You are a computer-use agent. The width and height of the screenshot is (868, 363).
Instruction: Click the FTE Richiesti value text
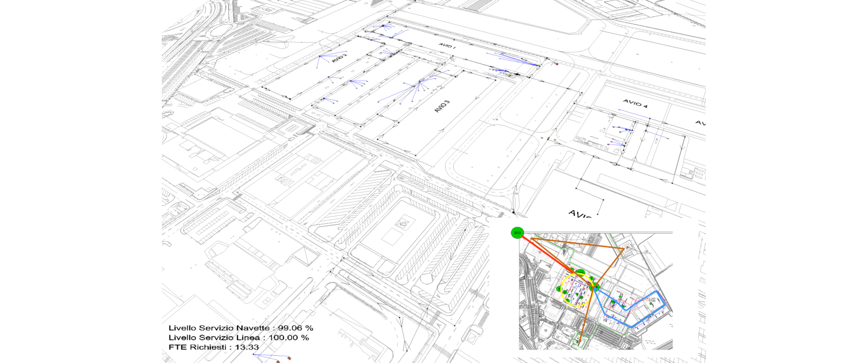pyautogui.click(x=213, y=347)
